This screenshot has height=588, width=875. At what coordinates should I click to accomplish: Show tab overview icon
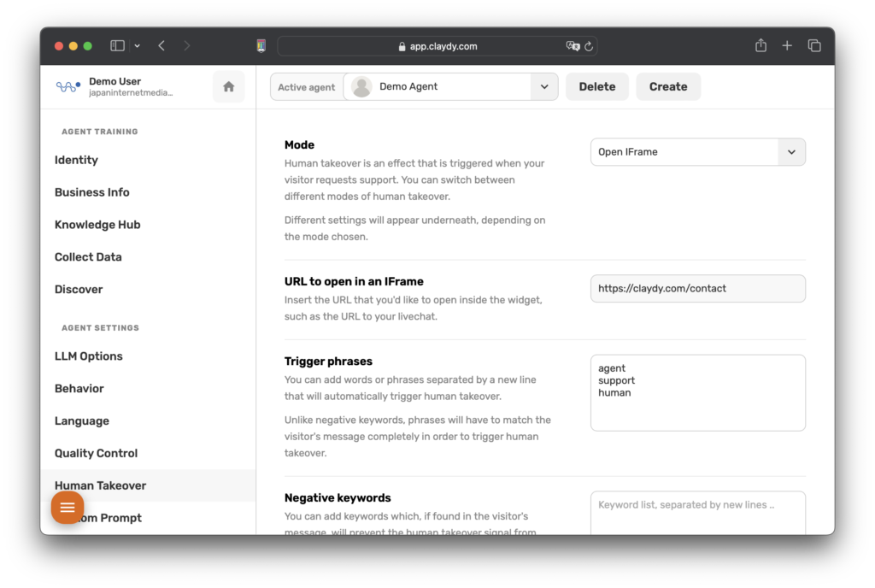click(814, 46)
